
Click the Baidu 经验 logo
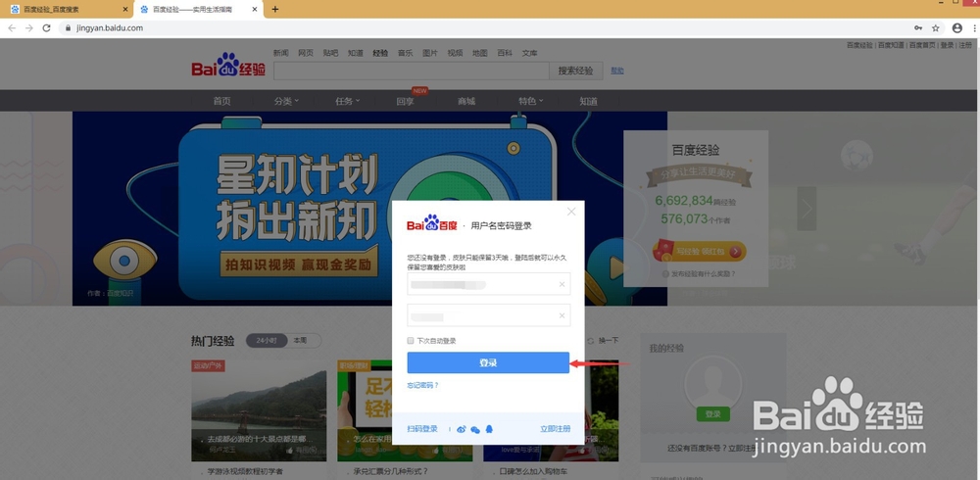click(228, 65)
